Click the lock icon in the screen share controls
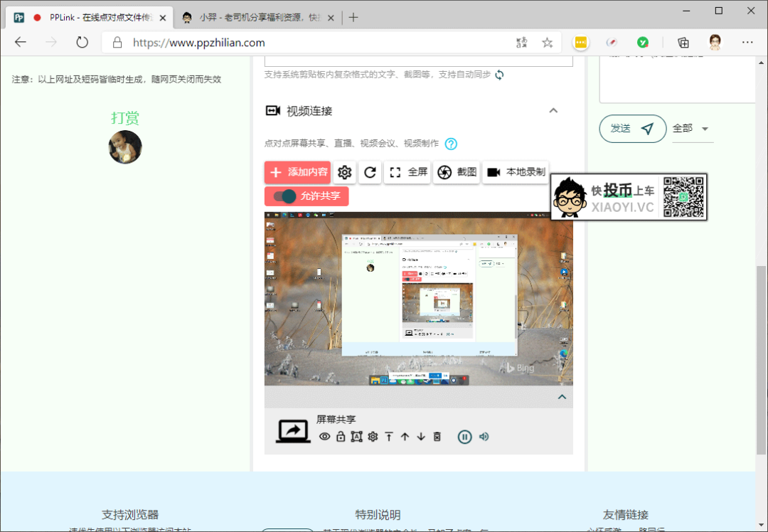This screenshot has width=768, height=532. click(x=340, y=437)
